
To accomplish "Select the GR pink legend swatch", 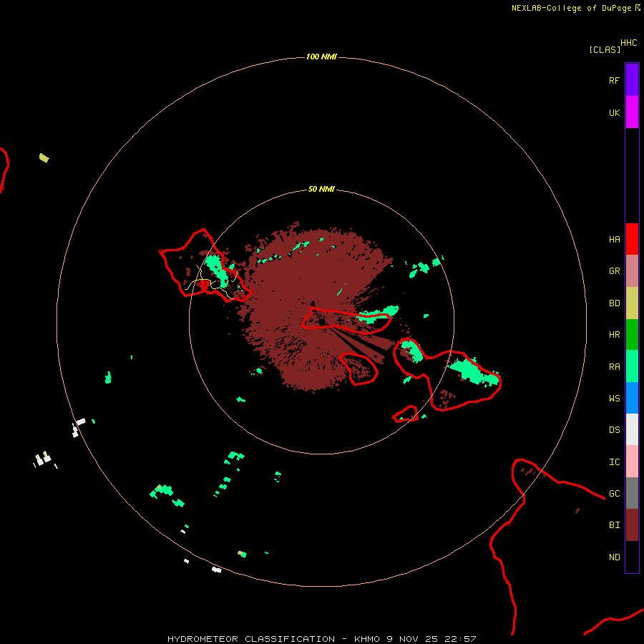I will pos(632,271).
